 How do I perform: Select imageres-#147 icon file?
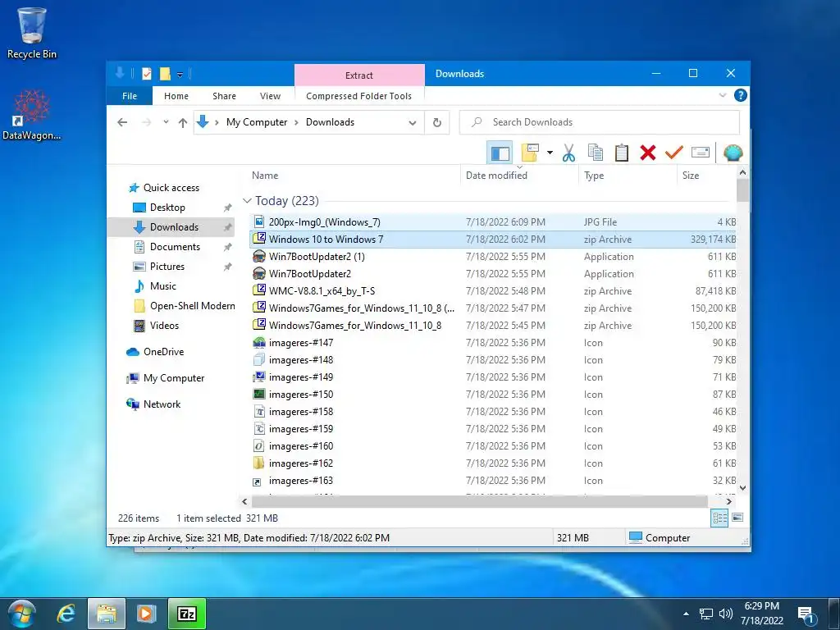[x=300, y=343]
